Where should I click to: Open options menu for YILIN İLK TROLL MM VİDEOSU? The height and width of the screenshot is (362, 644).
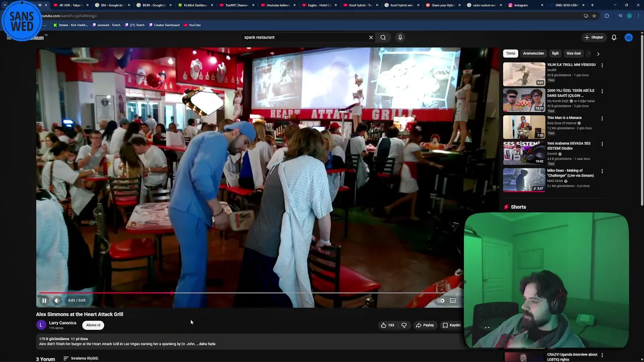click(602, 65)
